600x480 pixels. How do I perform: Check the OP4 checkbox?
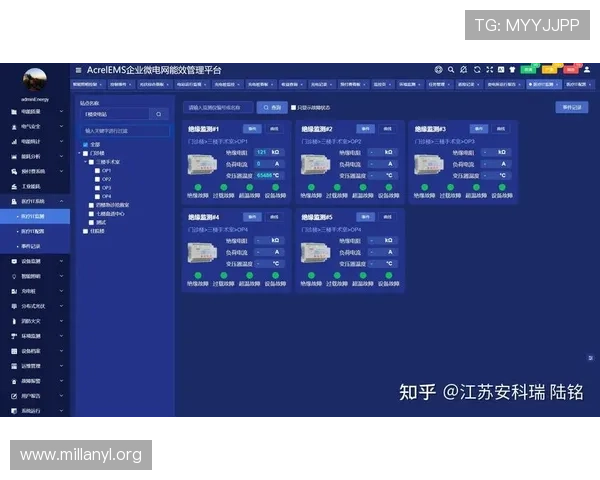tap(98, 197)
